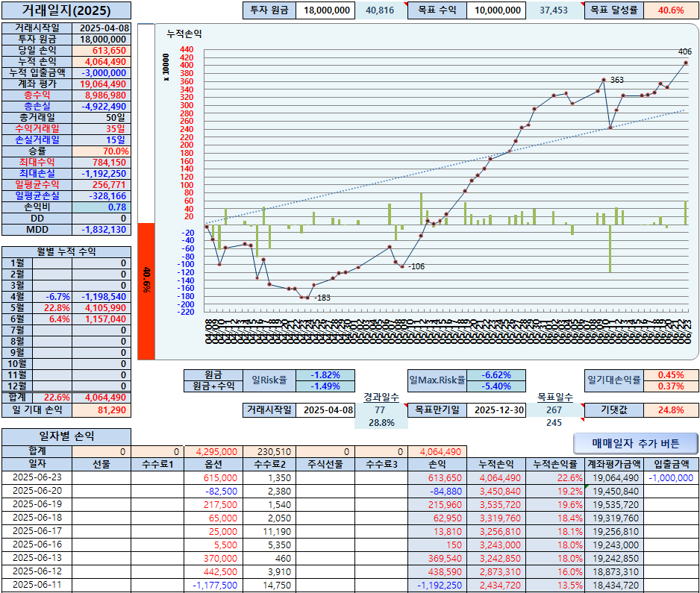The height and width of the screenshot is (593, 700).
Task: Click the 입출금액 cell showing -1,000,000
Action: point(671,477)
